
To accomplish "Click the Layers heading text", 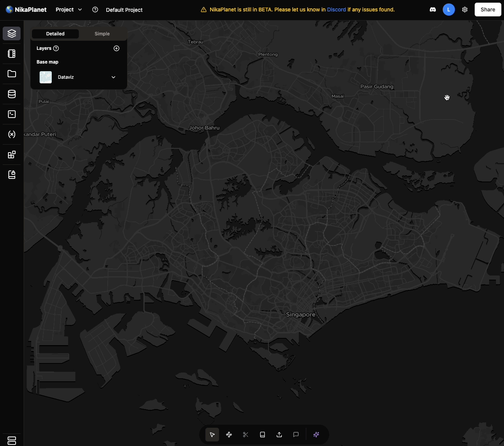I will pyautogui.click(x=44, y=48).
